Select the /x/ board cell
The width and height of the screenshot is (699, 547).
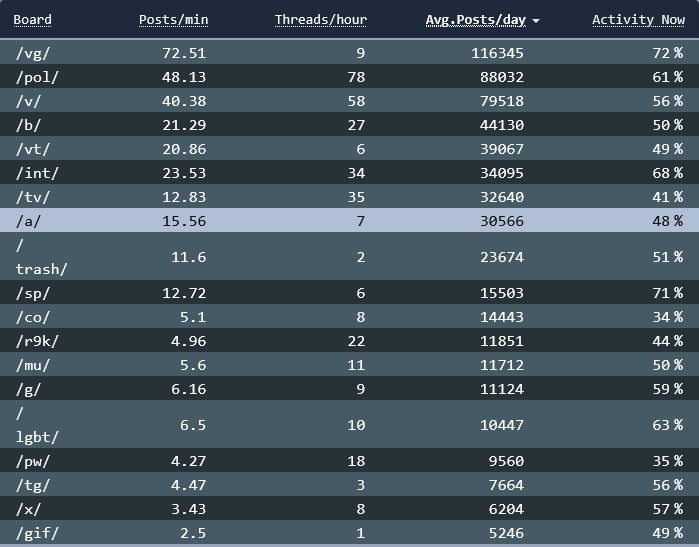tap(28, 510)
